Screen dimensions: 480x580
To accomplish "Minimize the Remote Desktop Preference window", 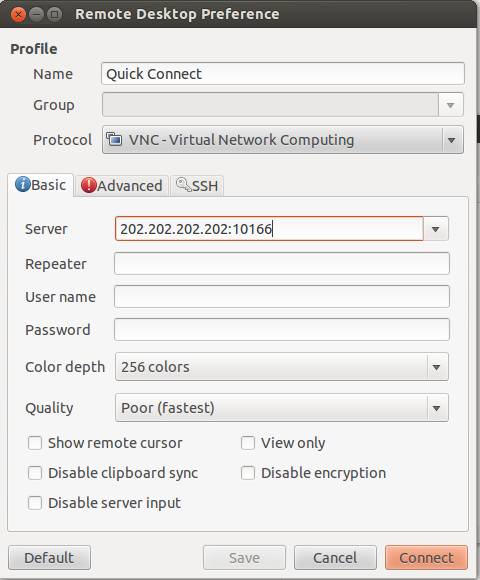I will [x=36, y=14].
